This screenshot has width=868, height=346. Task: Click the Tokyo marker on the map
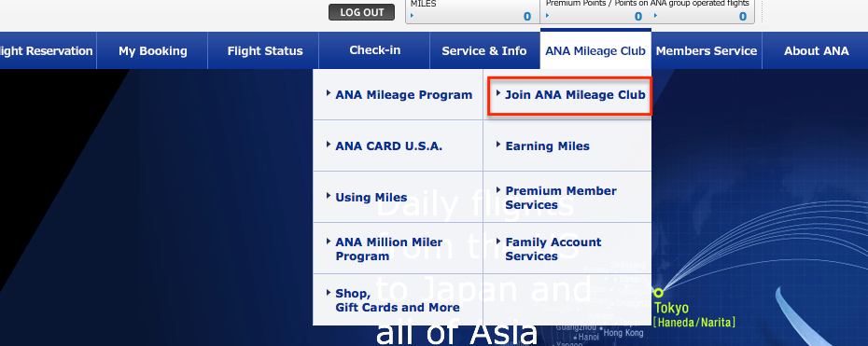click(658, 293)
